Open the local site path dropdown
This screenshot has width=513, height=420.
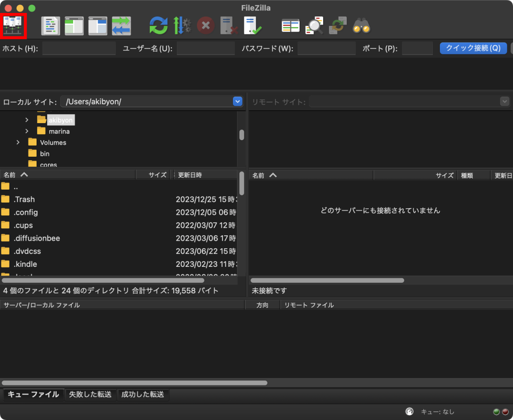237,102
